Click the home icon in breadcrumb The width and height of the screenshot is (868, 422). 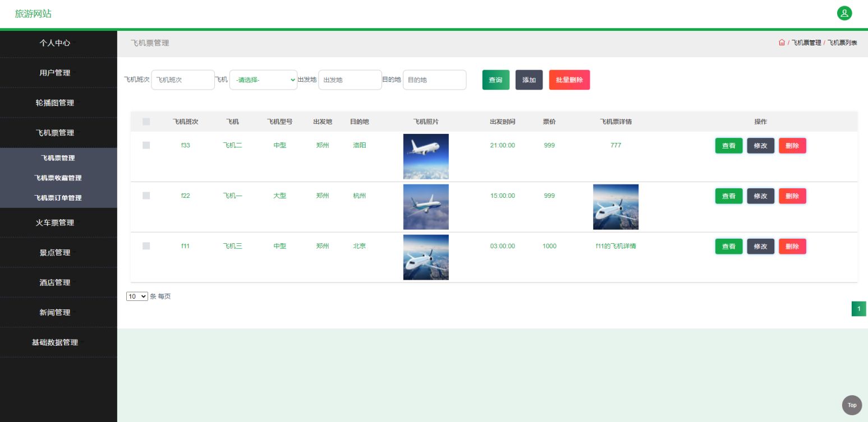782,43
